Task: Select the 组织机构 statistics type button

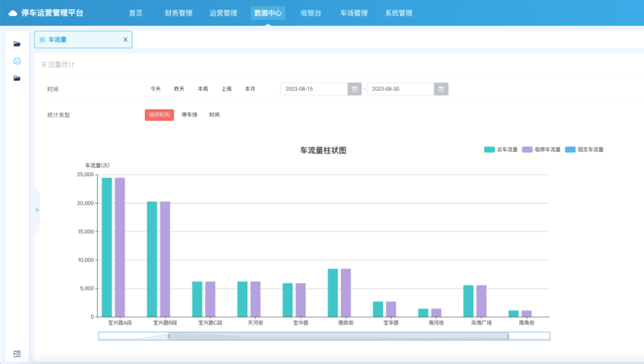Action: pos(159,115)
